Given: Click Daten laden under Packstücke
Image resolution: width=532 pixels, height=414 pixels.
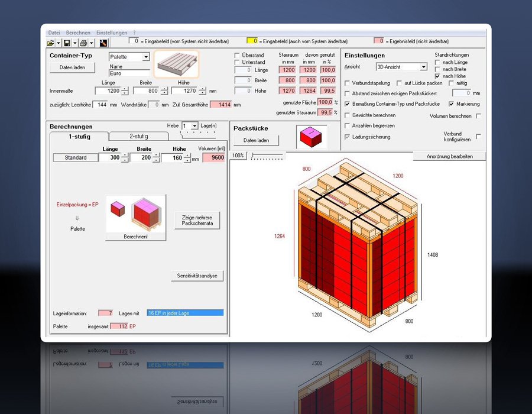Looking at the screenshot, I should pyautogui.click(x=256, y=140).
